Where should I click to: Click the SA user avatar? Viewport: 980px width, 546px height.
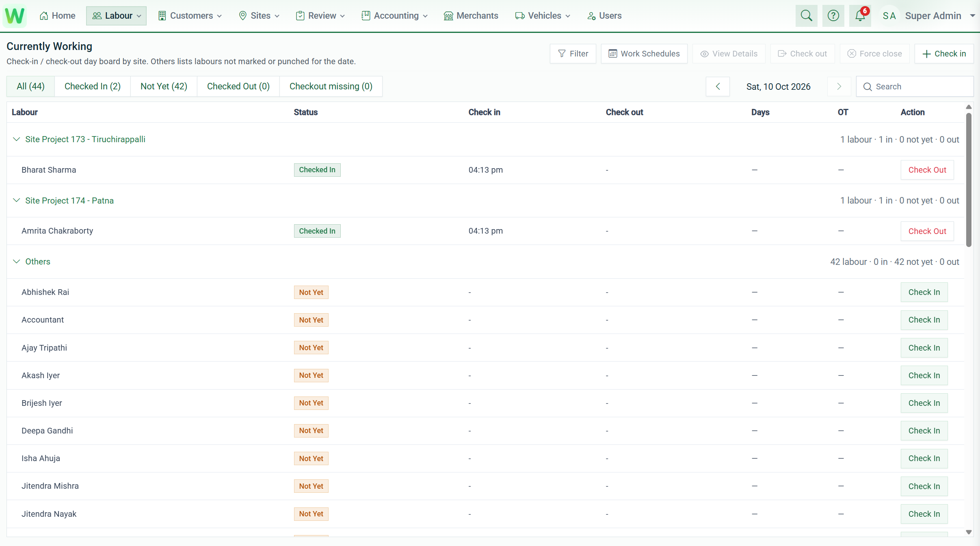pos(889,16)
